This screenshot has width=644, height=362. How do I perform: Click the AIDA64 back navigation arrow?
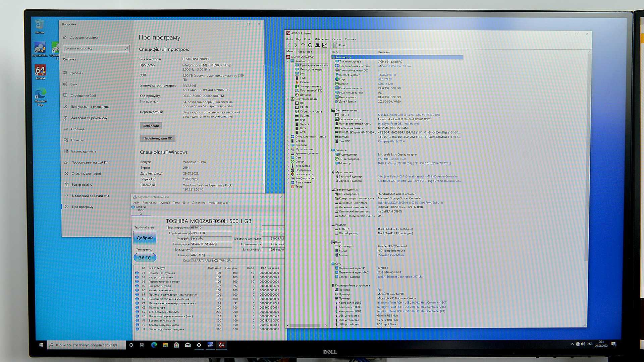(x=289, y=45)
